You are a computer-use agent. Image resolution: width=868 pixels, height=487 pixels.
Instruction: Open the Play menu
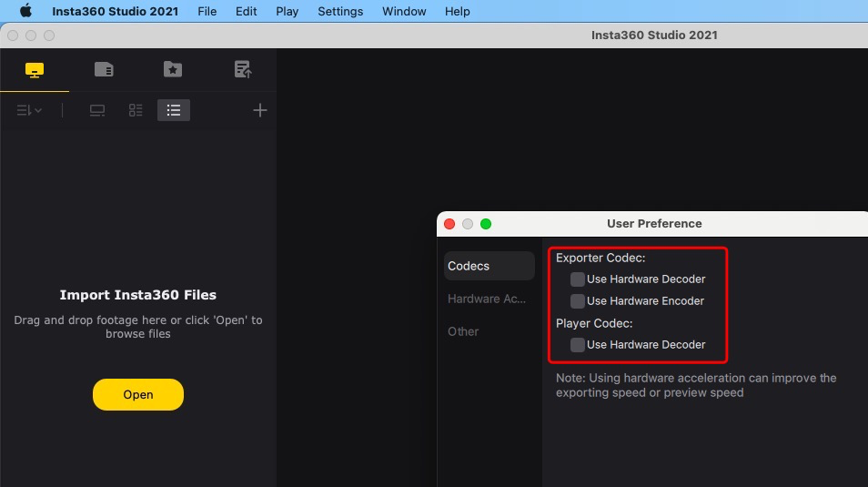tap(287, 11)
